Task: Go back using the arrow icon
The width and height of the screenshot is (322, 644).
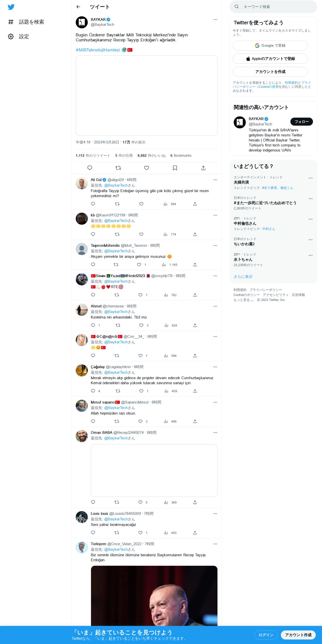Action: tap(78, 7)
